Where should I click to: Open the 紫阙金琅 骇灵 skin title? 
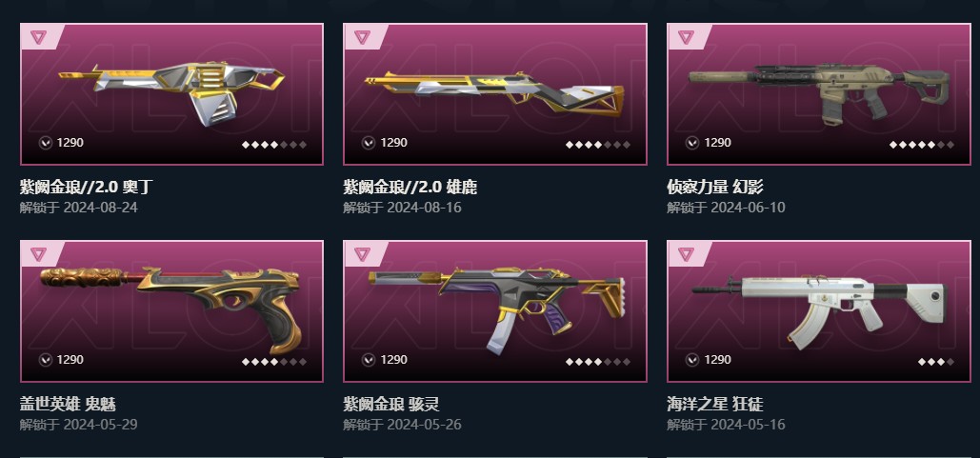[391, 404]
